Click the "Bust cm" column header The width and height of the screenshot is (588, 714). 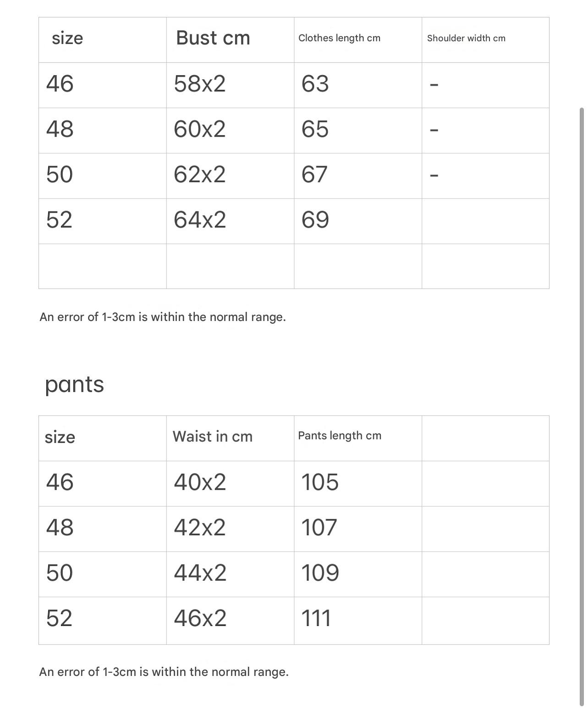click(x=213, y=38)
